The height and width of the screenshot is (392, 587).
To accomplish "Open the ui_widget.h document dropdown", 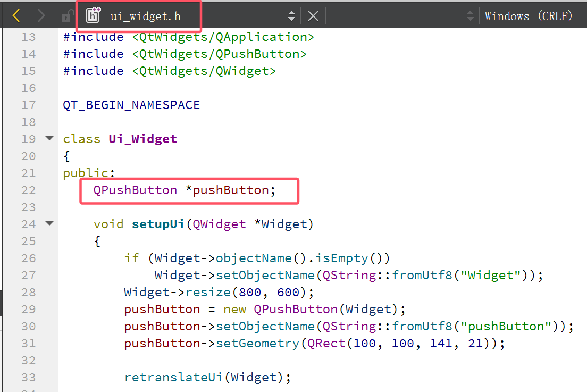I will (146, 16).
